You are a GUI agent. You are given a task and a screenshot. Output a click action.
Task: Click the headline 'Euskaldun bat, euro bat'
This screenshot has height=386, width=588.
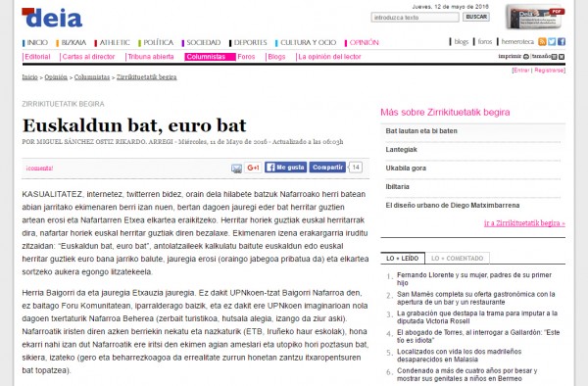(134, 125)
